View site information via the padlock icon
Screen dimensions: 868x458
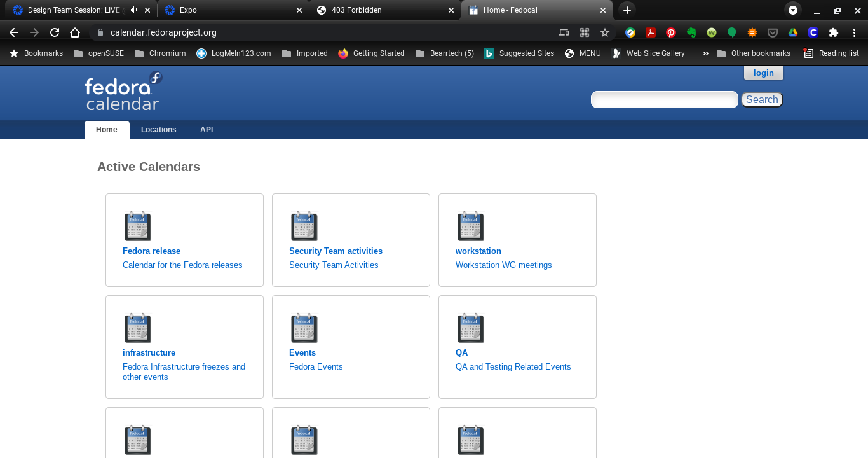coord(99,32)
